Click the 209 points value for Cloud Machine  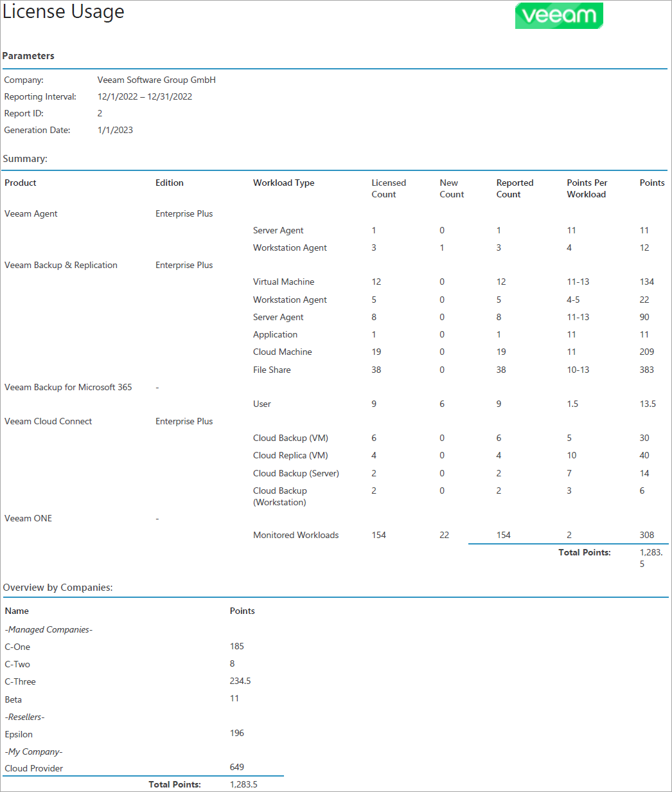pyautogui.click(x=647, y=352)
